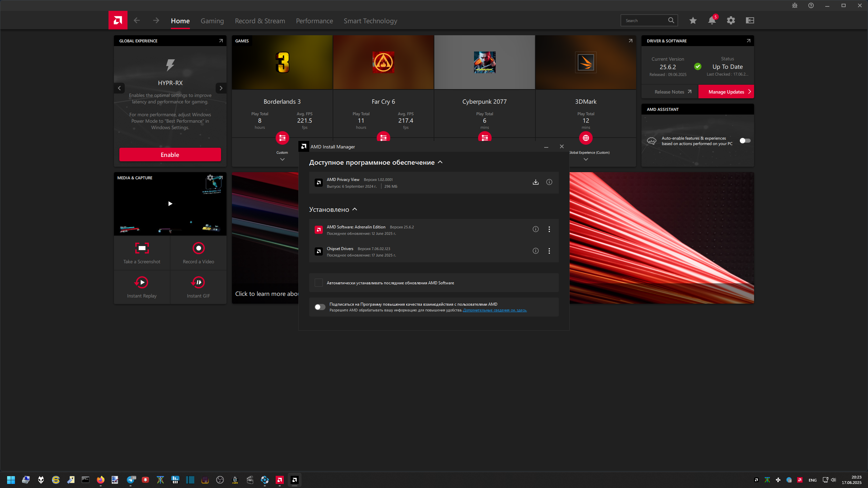Toggle user experience program switch
The image size is (868, 488).
point(320,307)
